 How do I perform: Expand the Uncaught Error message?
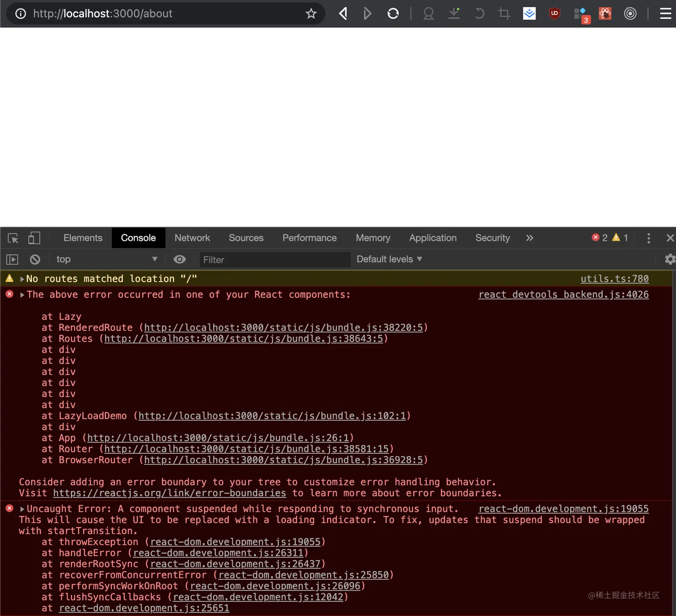click(x=22, y=509)
